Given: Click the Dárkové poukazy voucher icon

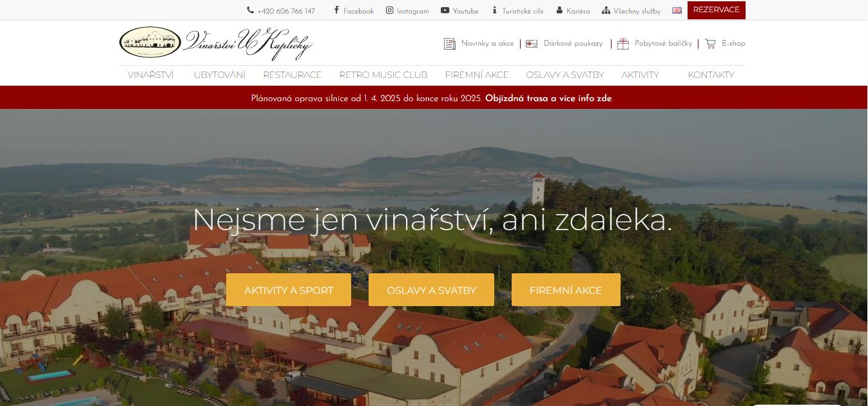Looking at the screenshot, I should pyautogui.click(x=532, y=44).
